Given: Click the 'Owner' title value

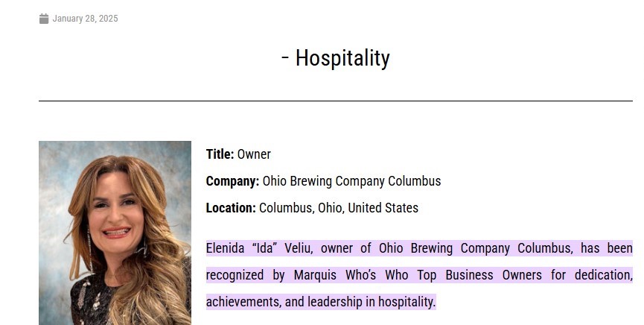Looking at the screenshot, I should pos(254,154).
